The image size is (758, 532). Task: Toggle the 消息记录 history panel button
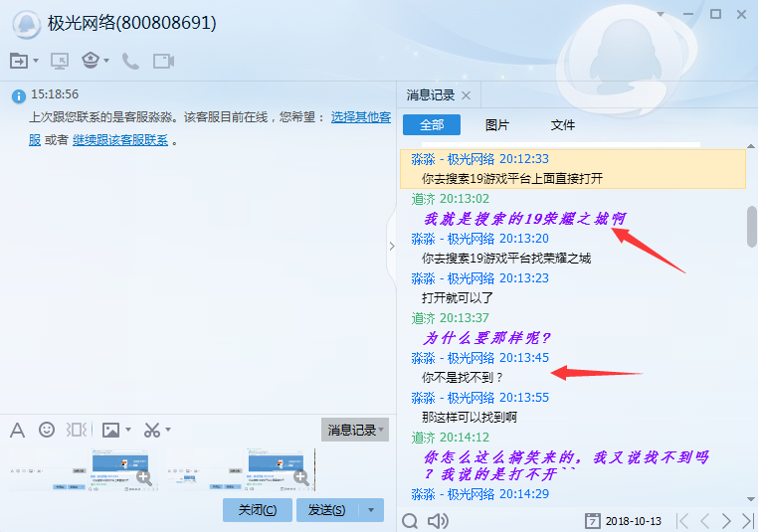pyautogui.click(x=354, y=430)
